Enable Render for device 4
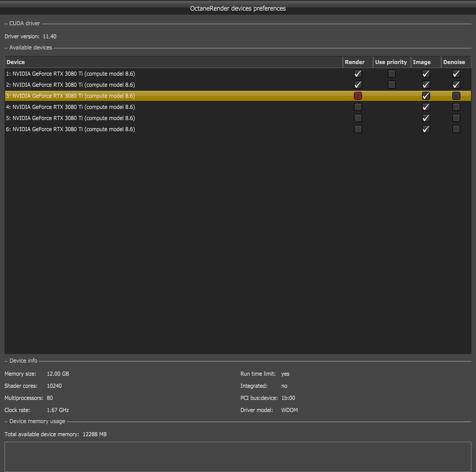The image size is (476, 472). tap(358, 107)
